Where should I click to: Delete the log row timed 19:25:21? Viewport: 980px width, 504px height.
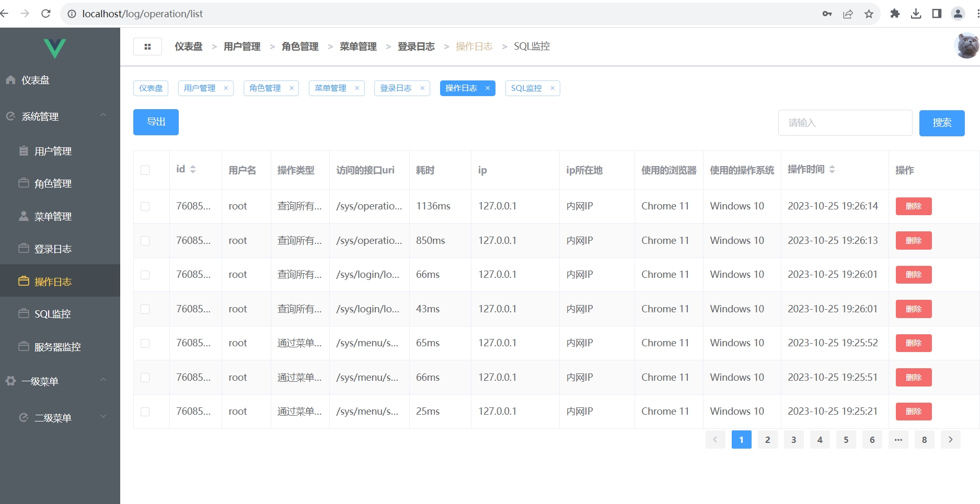click(x=914, y=412)
